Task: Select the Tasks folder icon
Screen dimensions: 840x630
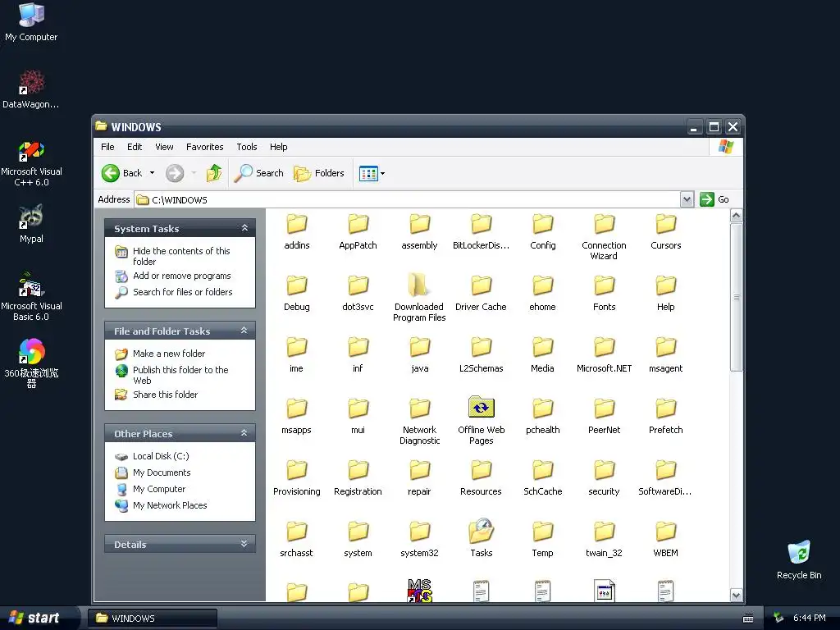Action: click(481, 532)
